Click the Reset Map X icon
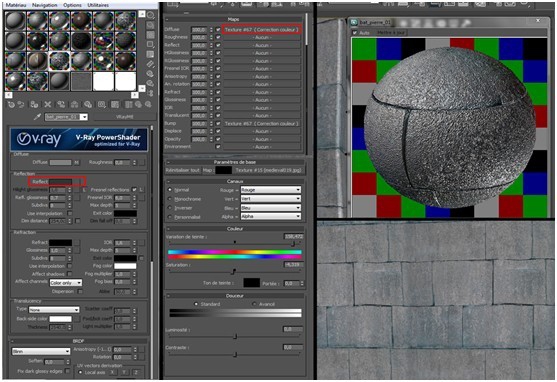This screenshot has height=382, width=557. click(x=48, y=104)
